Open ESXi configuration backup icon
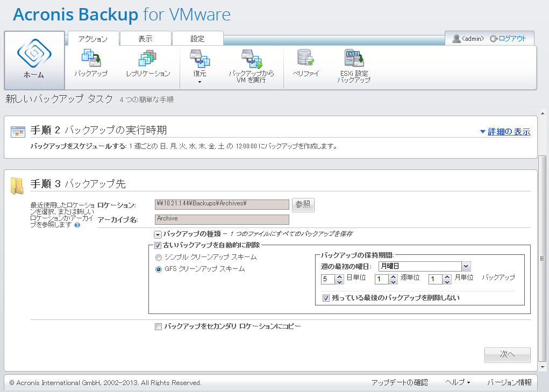This screenshot has width=549, height=392. tap(354, 58)
